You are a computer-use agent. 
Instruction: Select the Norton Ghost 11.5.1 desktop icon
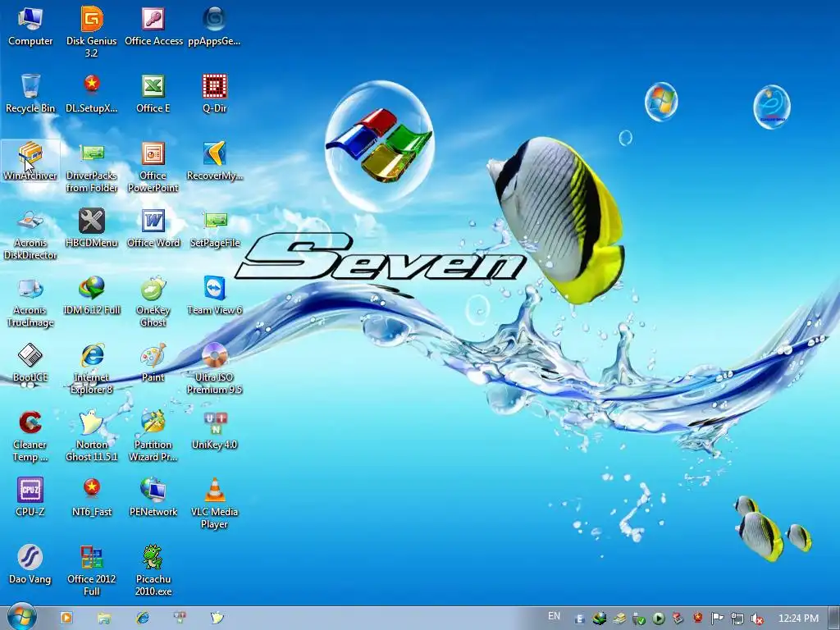coord(92,436)
